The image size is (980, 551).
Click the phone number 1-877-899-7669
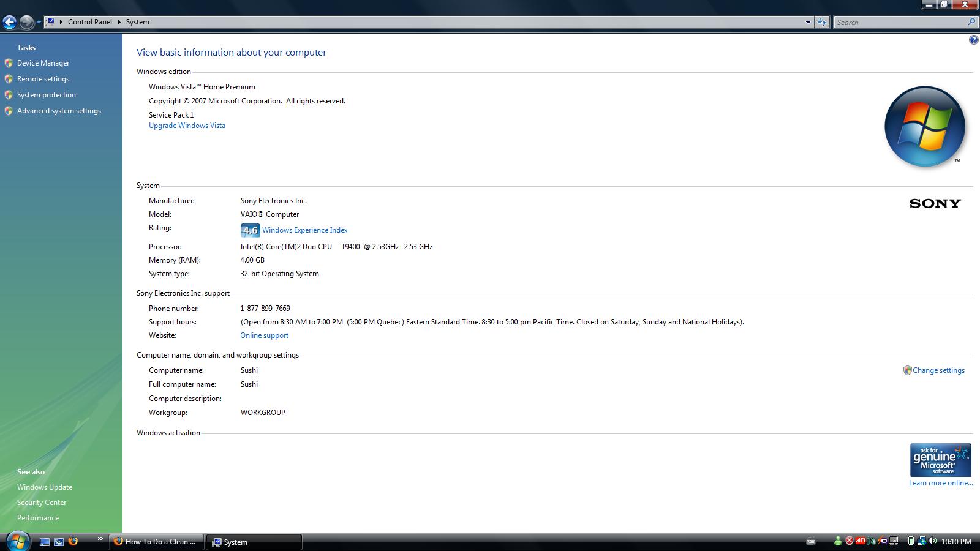(x=265, y=309)
